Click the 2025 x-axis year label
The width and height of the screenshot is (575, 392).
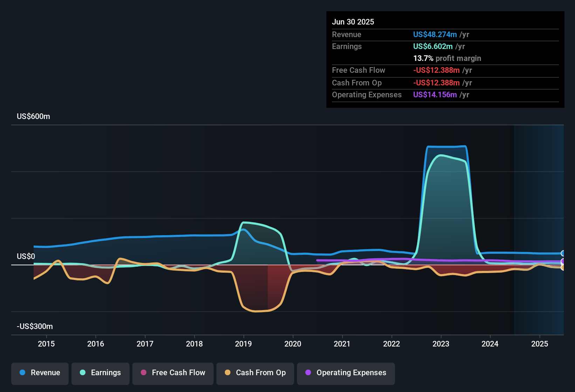[x=540, y=344]
